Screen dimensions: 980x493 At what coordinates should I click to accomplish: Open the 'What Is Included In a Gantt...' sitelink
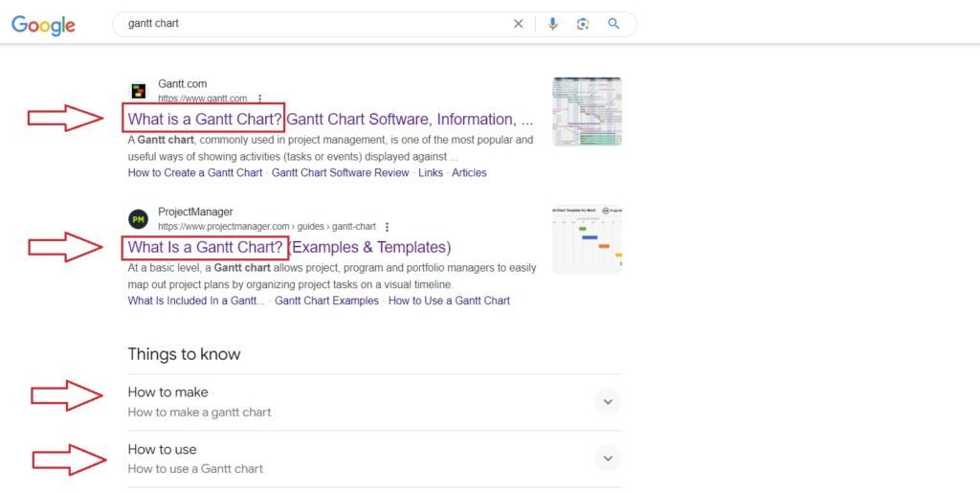coord(196,301)
